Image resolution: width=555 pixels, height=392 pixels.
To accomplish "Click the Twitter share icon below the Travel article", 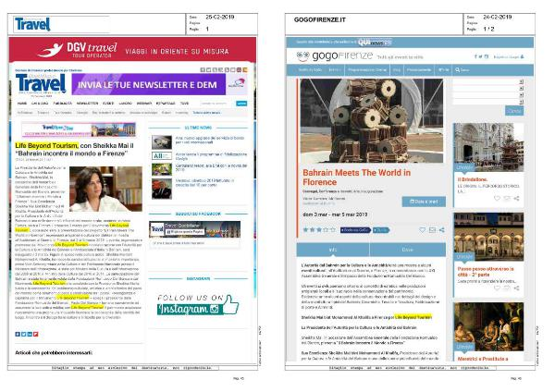I will [x=23, y=334].
